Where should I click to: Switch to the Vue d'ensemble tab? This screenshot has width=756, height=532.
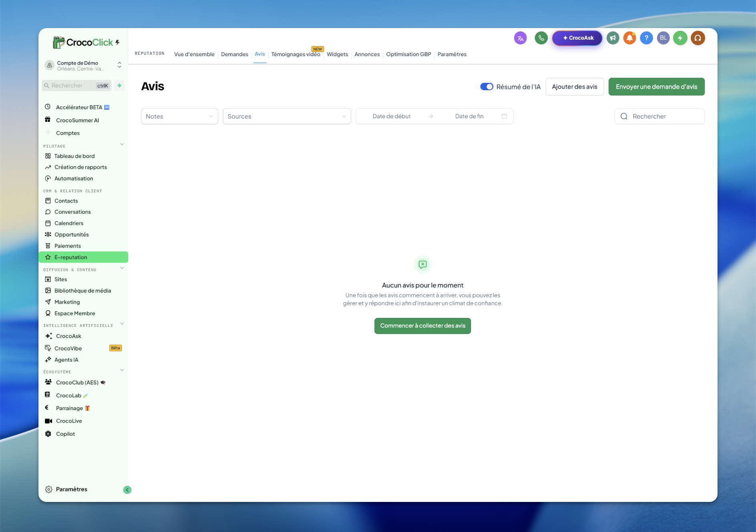pos(194,54)
